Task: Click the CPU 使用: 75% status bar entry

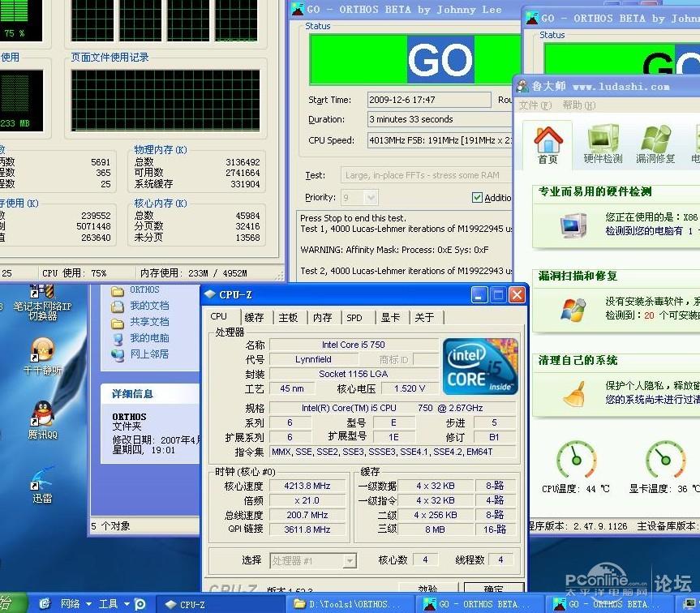Action: (74, 273)
